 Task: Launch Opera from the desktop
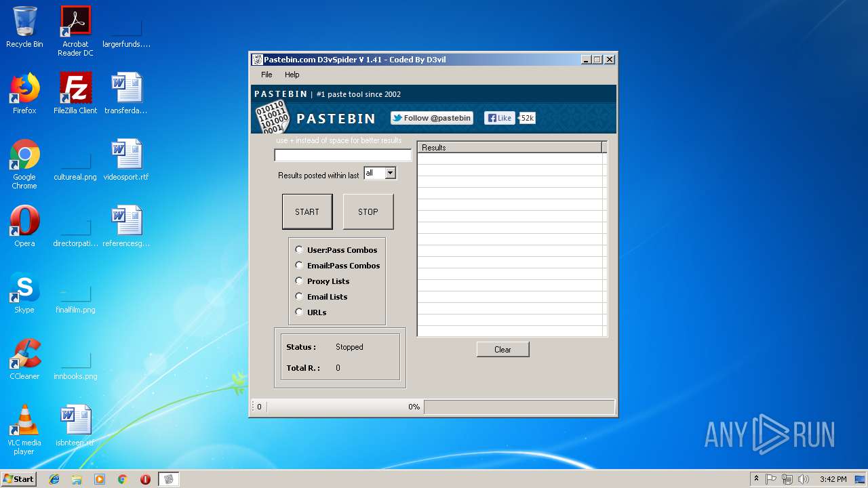click(x=24, y=226)
